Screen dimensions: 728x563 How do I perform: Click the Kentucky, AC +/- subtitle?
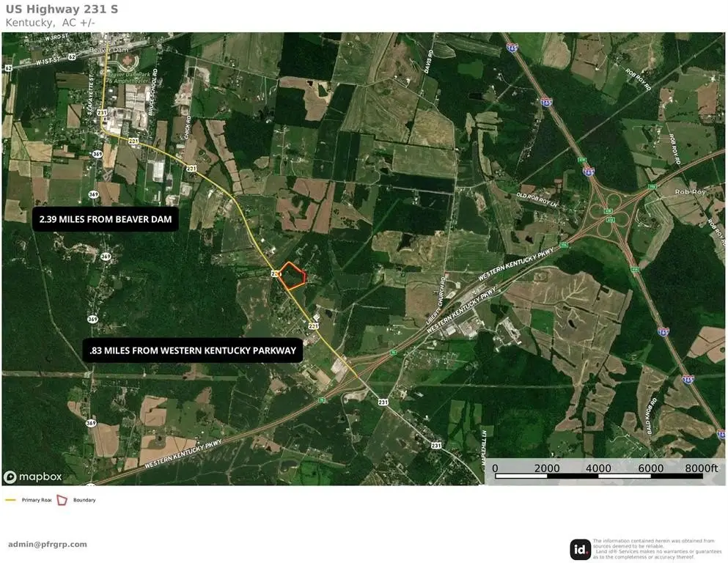click(x=50, y=23)
